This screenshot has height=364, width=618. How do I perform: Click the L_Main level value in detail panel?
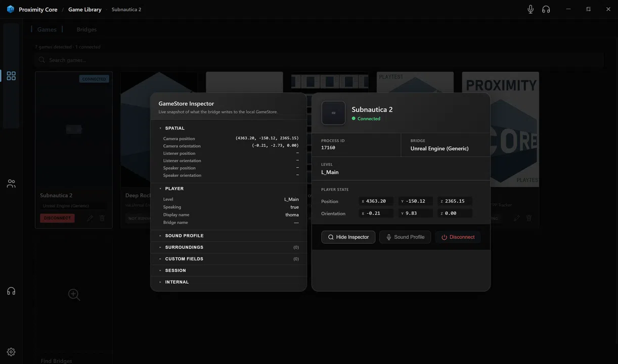[x=330, y=172]
